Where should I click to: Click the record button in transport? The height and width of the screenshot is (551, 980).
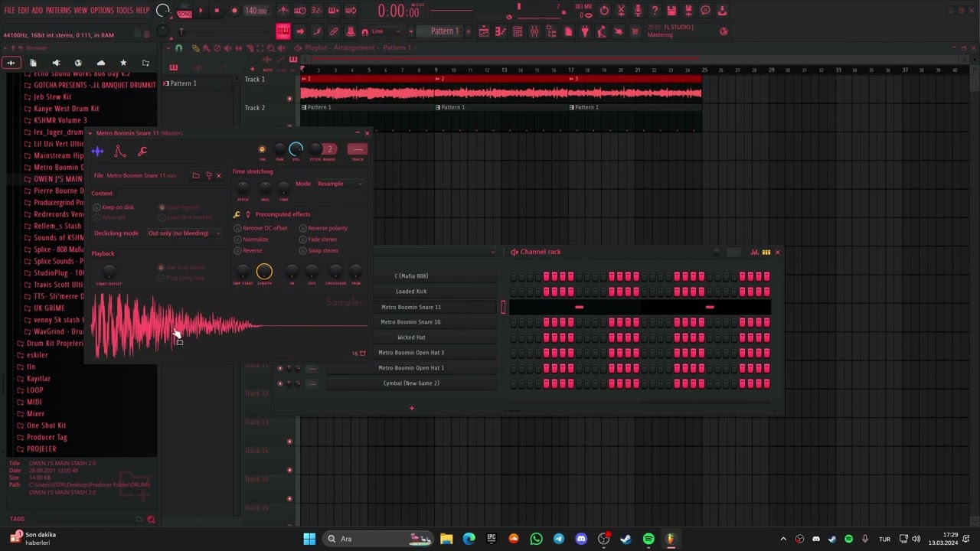click(234, 11)
